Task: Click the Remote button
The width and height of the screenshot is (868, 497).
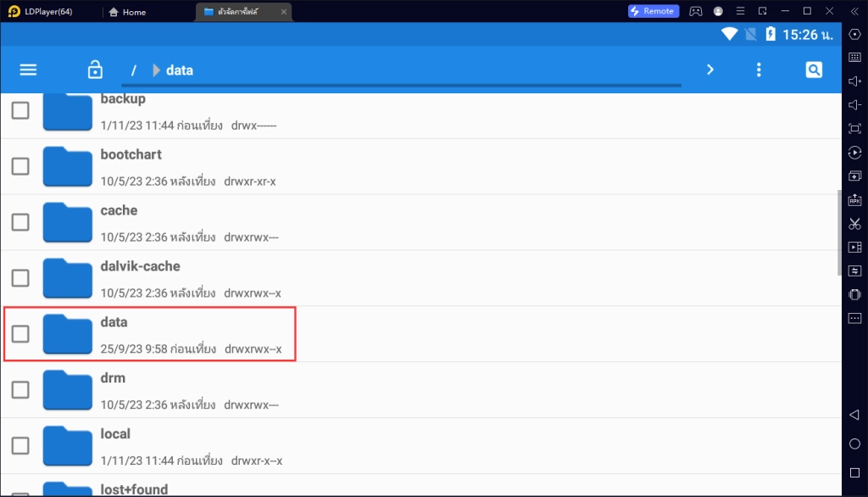Action: (x=653, y=11)
